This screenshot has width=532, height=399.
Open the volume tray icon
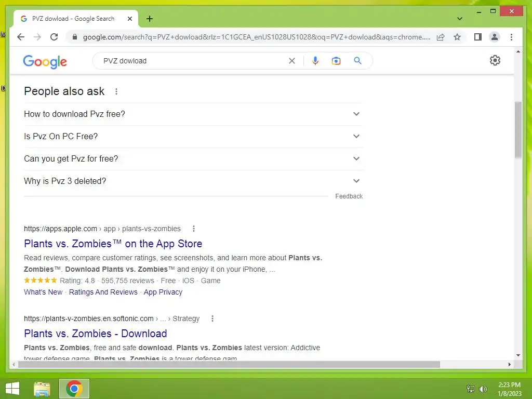[483, 389]
